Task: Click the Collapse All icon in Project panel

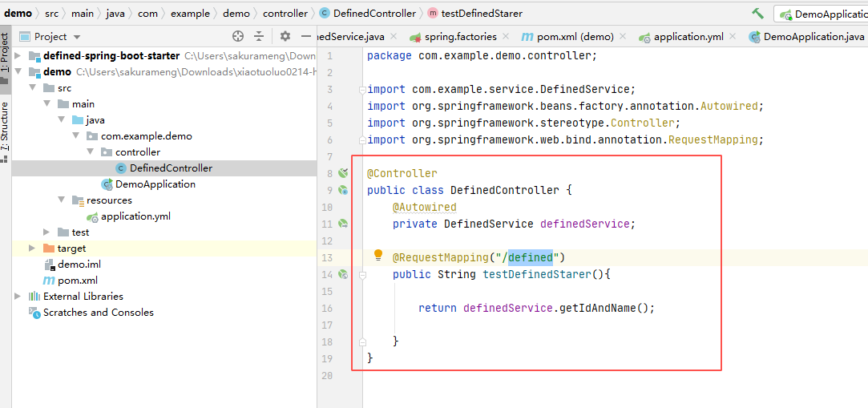Action: pyautogui.click(x=259, y=37)
